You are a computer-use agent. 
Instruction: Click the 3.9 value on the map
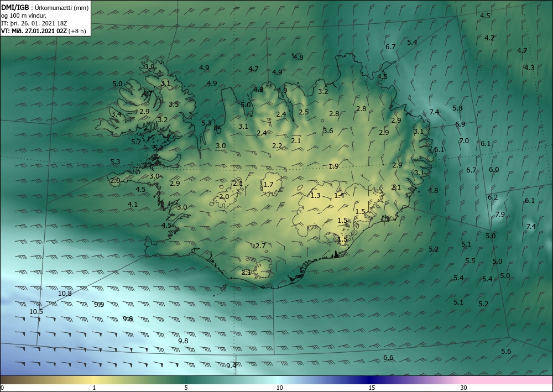tap(149, 67)
